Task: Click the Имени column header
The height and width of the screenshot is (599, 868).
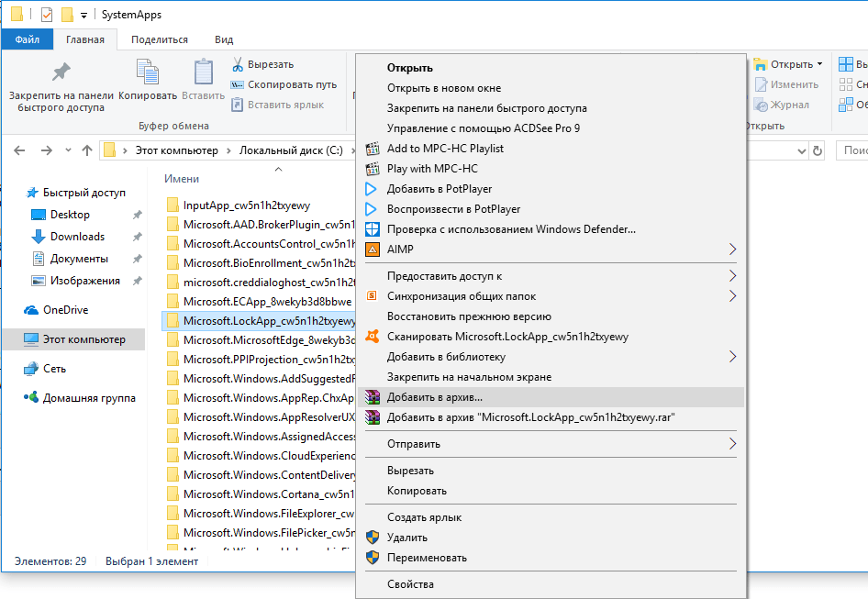Action: 182,179
